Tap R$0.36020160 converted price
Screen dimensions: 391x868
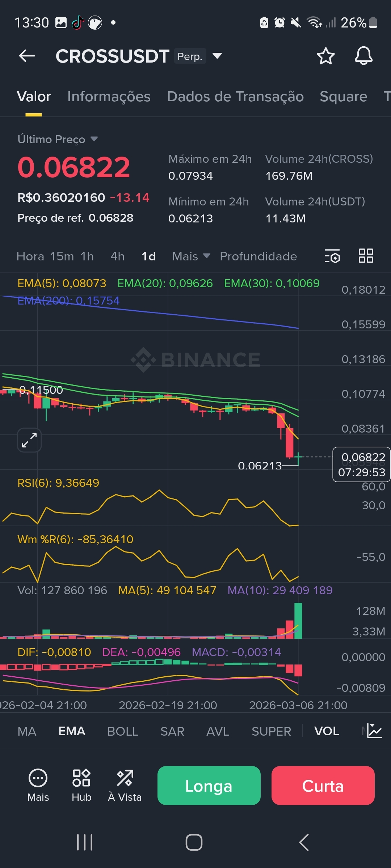(61, 197)
